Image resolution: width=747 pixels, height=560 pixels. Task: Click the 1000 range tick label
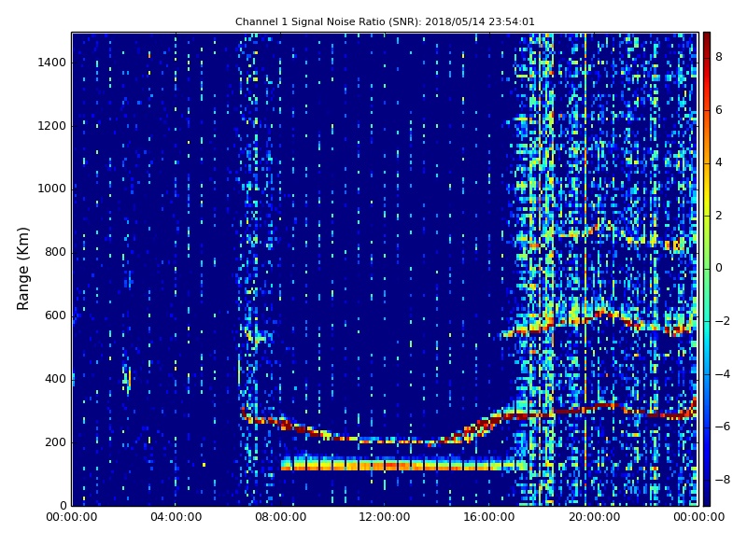coord(52,189)
